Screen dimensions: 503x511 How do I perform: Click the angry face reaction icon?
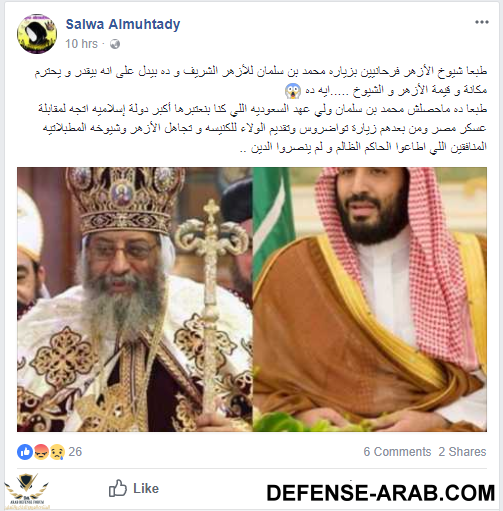click(x=41, y=452)
